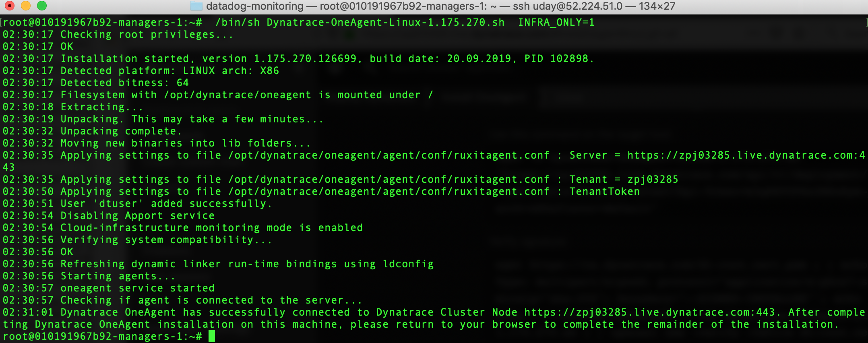This screenshot has width=868, height=343.
Task: Click the folder proxy icon in the title bar
Action: point(196,6)
